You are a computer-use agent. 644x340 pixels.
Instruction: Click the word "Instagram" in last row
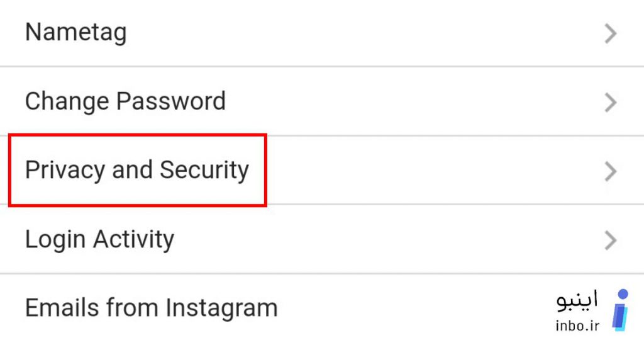pyautogui.click(x=221, y=309)
